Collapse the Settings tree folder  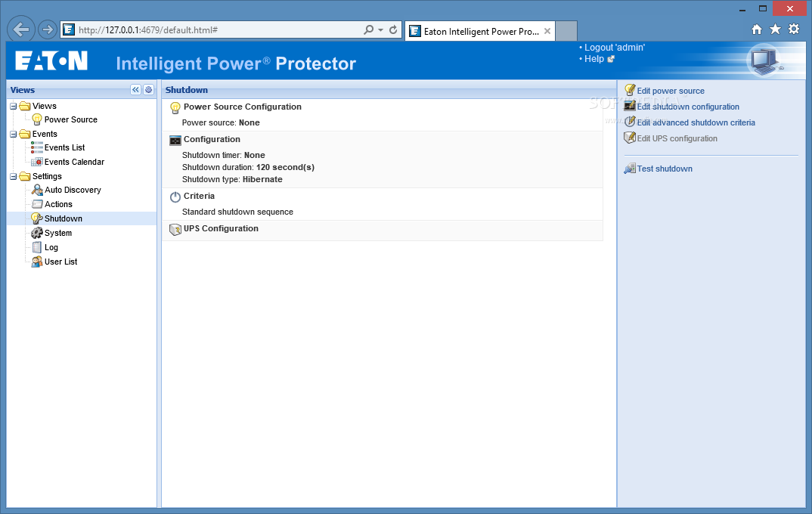(14, 177)
